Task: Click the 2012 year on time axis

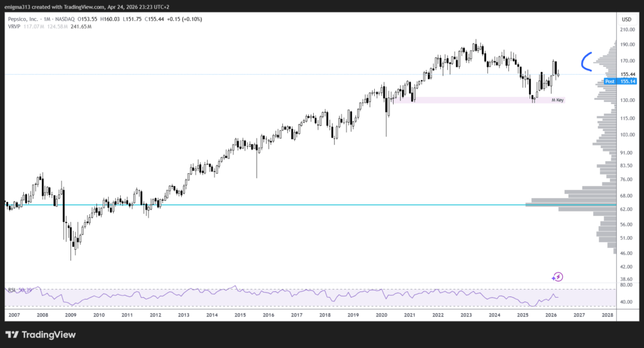Action: 155,315
